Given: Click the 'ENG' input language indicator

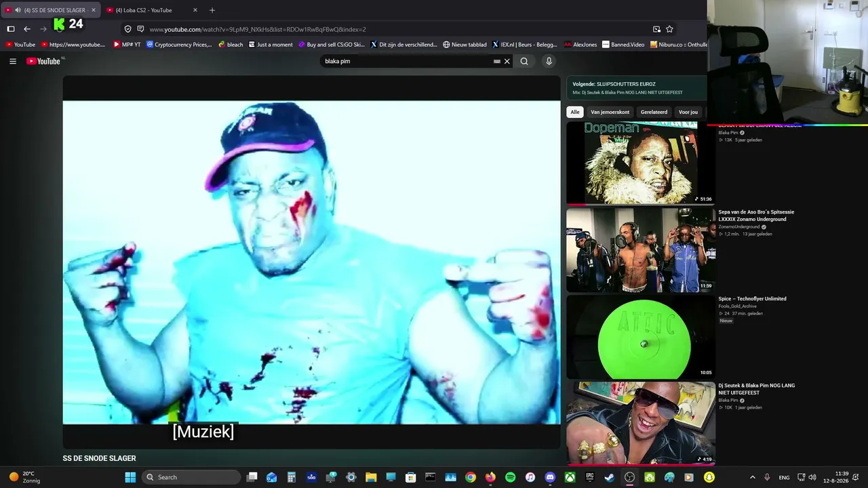Looking at the screenshot, I should point(784,477).
